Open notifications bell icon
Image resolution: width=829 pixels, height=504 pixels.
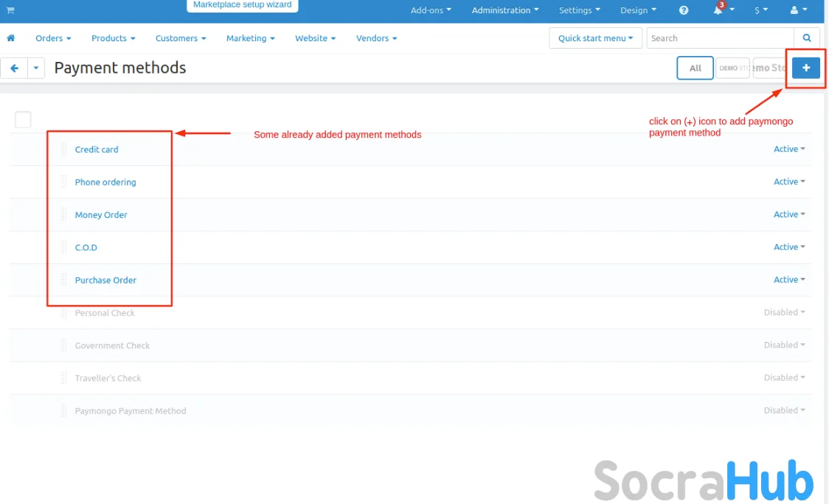pos(718,10)
